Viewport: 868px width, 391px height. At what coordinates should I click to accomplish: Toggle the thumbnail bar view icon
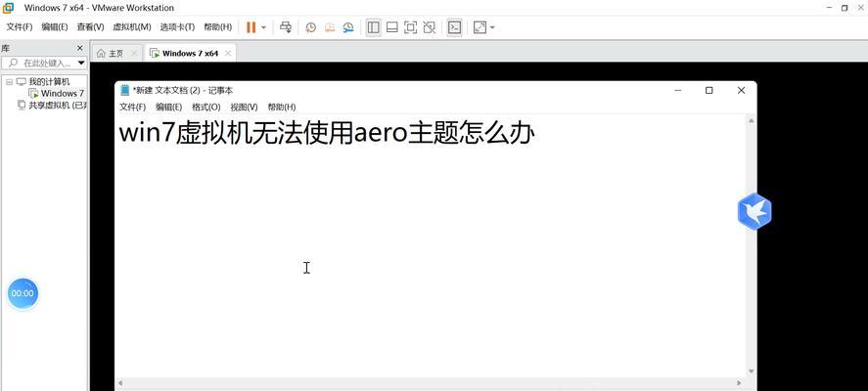point(392,27)
